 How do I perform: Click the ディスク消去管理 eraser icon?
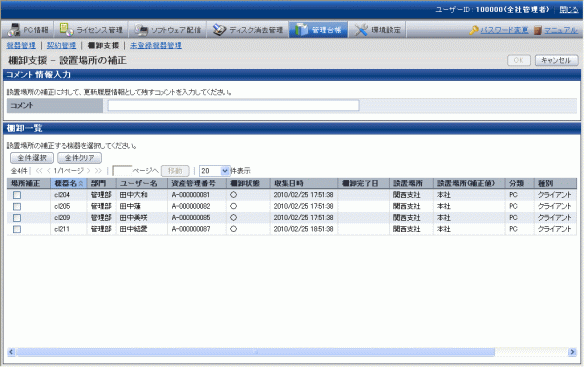pyautogui.click(x=220, y=30)
